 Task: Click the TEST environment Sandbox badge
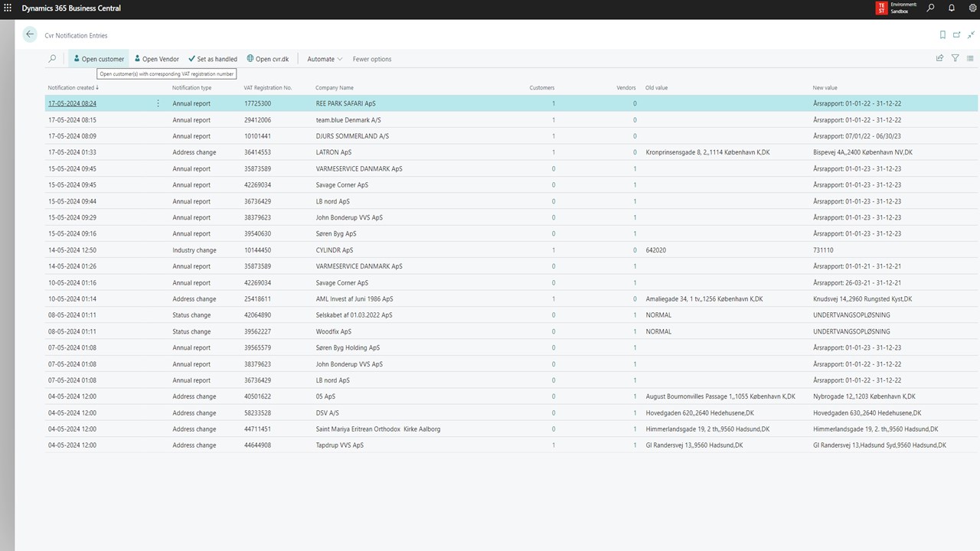point(896,8)
